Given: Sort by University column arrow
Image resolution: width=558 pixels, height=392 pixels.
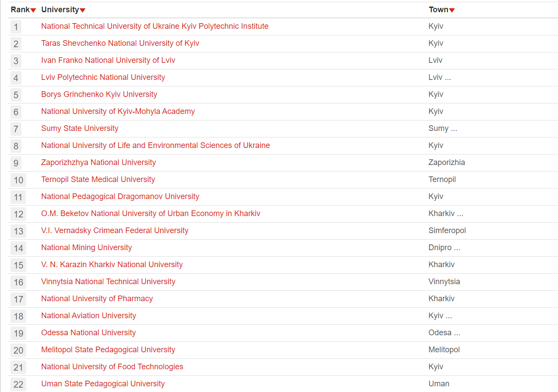Looking at the screenshot, I should coord(83,10).
